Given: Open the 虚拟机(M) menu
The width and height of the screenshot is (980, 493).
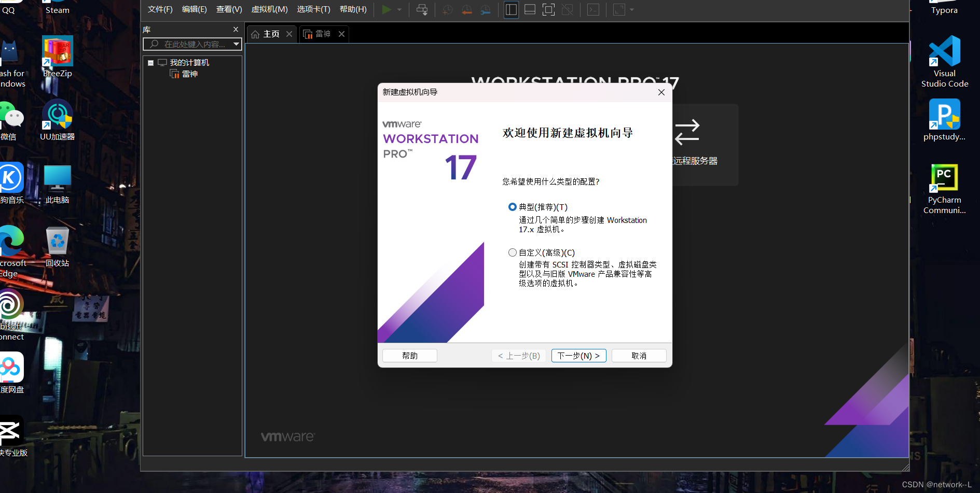Looking at the screenshot, I should pos(269,9).
